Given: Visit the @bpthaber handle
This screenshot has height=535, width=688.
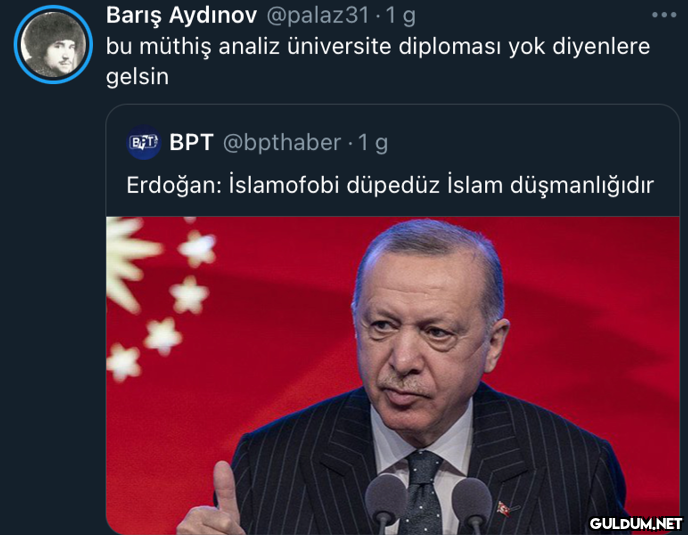Looking at the screenshot, I should (x=282, y=143).
